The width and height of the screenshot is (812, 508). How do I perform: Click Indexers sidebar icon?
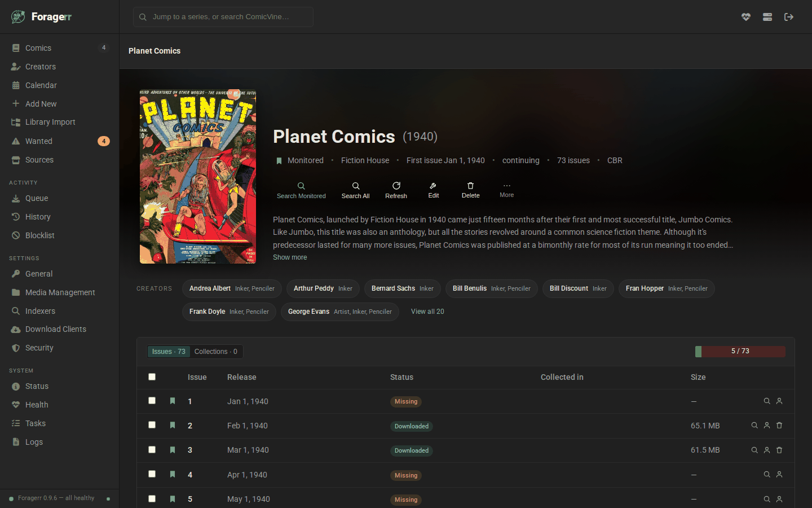tap(16, 311)
